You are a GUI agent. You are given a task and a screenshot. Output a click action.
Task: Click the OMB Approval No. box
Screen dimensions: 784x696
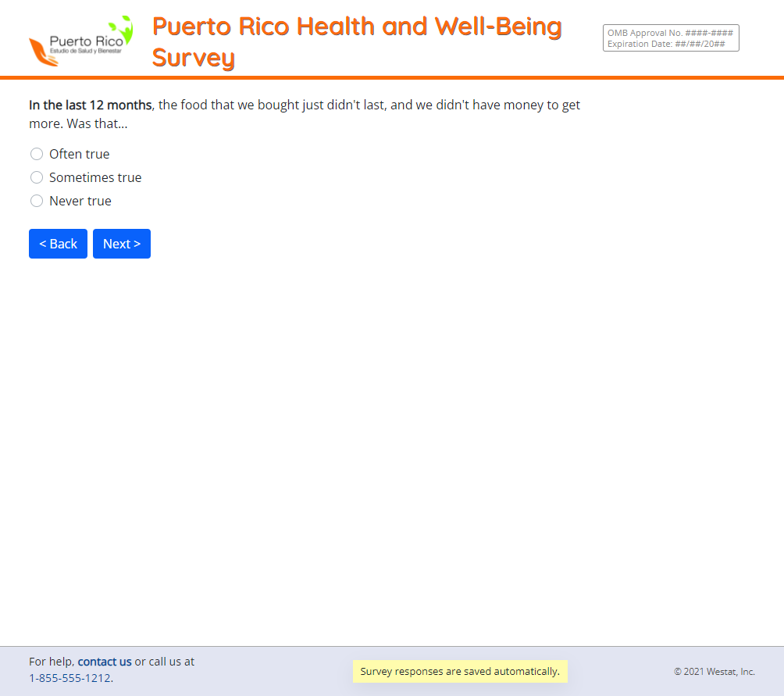(x=671, y=38)
